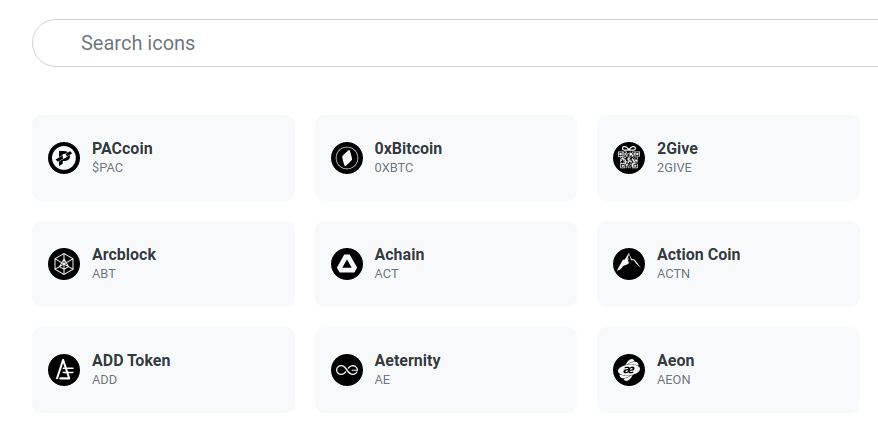
Task: Select the PACcoin name label
Action: [x=122, y=148]
